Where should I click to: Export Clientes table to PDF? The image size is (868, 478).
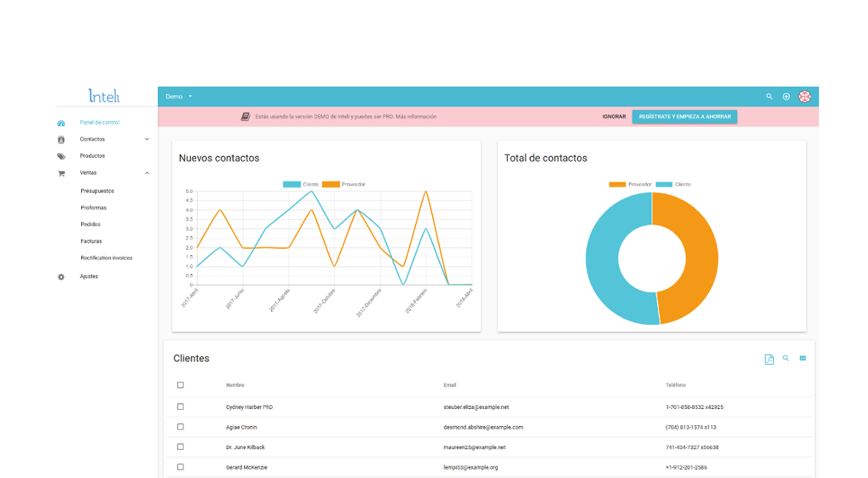tap(769, 359)
